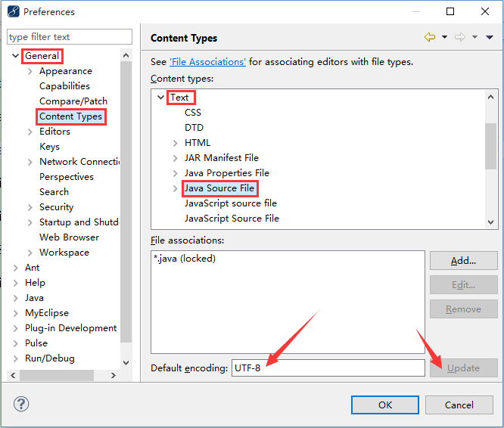Close the Preferences window
Viewport: 504px width, 428px height.
[485, 11]
